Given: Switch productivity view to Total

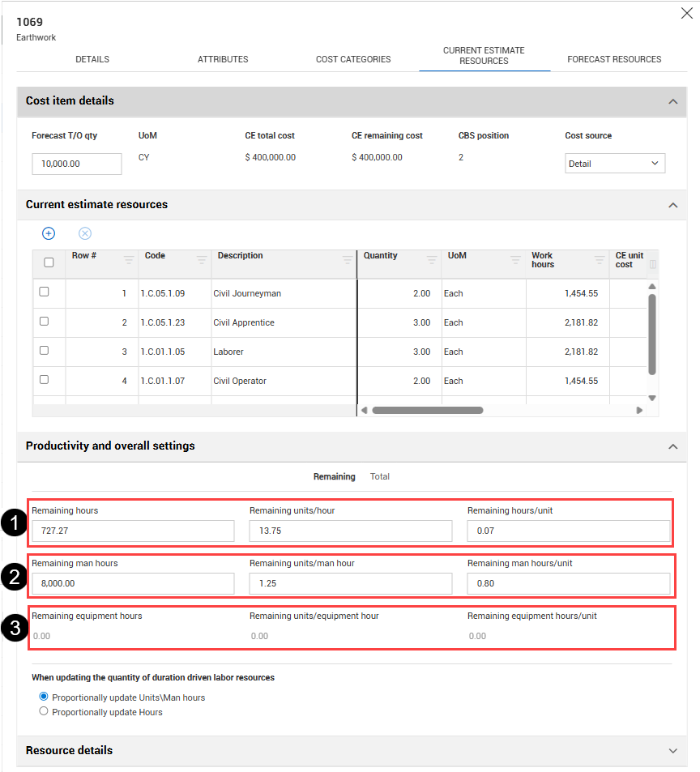Looking at the screenshot, I should tap(379, 476).
